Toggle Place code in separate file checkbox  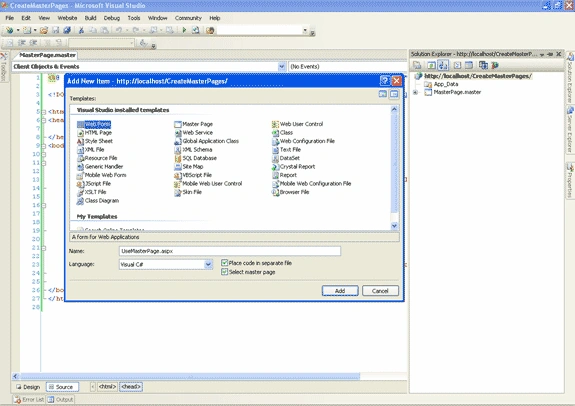pos(224,263)
